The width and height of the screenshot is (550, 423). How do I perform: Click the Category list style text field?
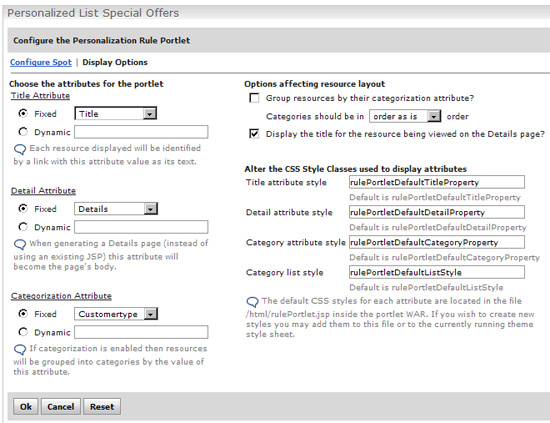point(437,272)
